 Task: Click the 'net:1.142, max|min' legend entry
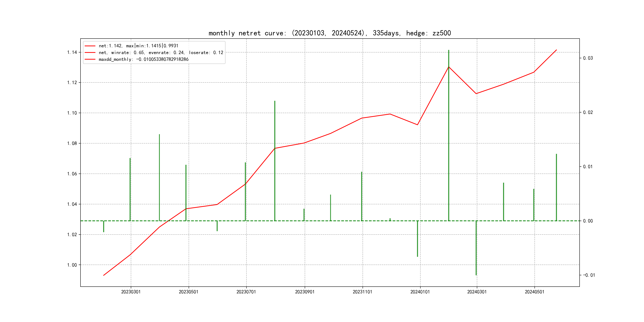coord(138,46)
